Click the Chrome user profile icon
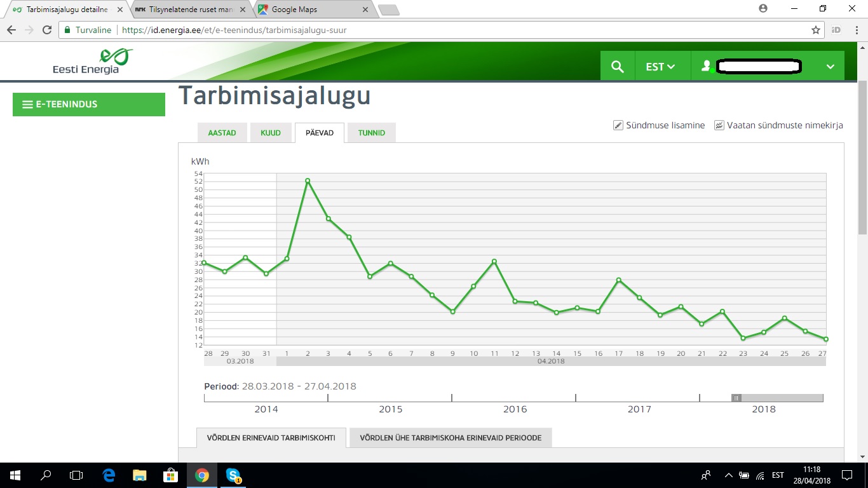Viewport: 868px width, 488px height. pos(763,8)
